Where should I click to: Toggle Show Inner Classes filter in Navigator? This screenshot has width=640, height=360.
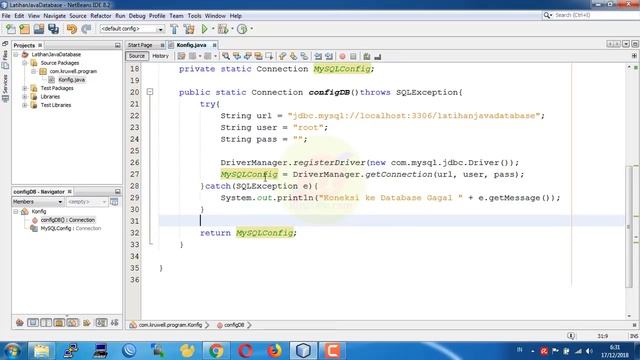tap(72, 323)
